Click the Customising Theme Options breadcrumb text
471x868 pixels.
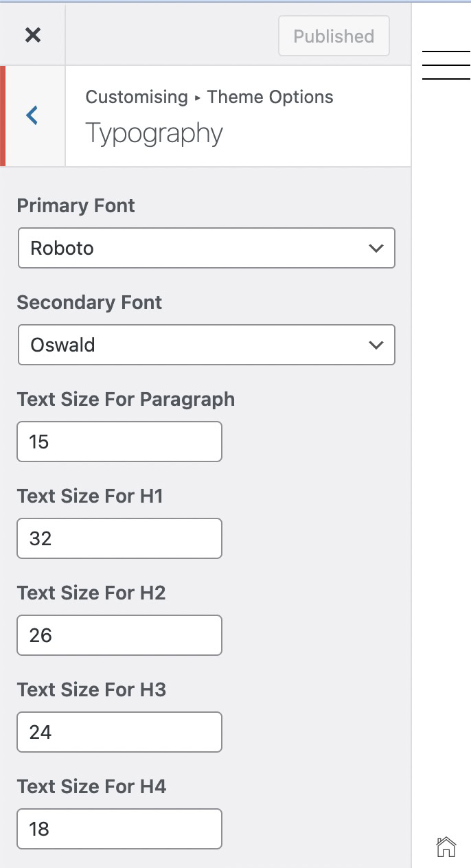click(209, 97)
